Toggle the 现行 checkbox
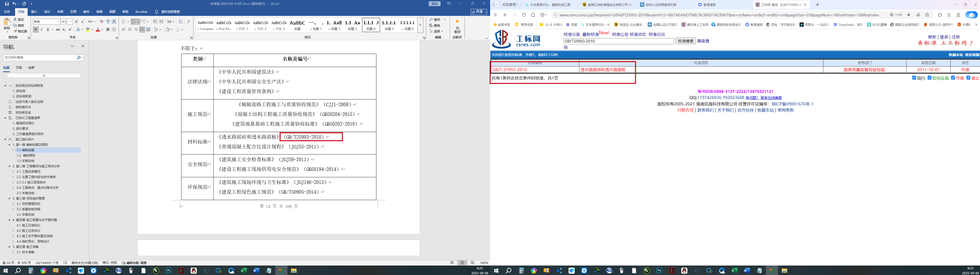Image resolution: width=980 pixels, height=275 pixels. [914, 78]
